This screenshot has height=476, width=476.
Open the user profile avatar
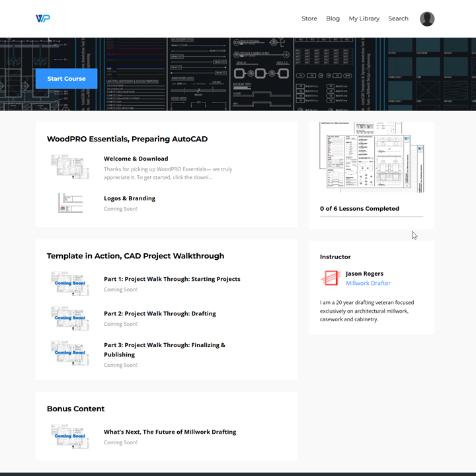point(427,19)
